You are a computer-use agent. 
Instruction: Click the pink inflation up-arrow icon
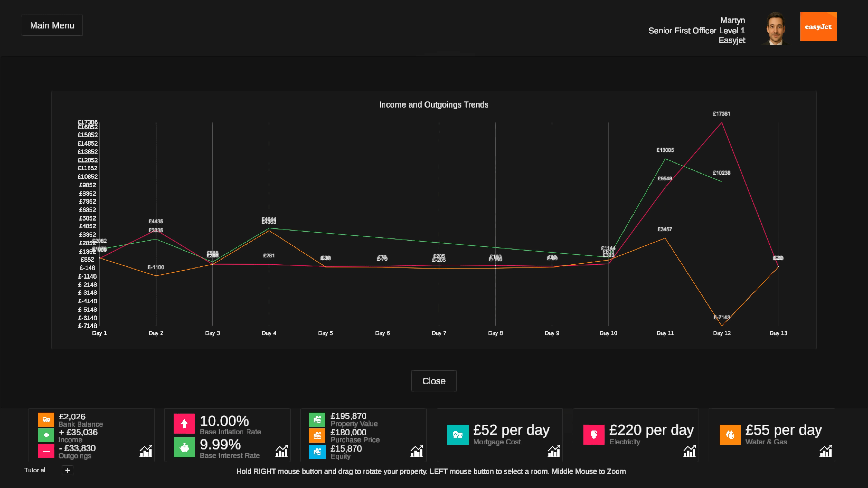click(184, 423)
